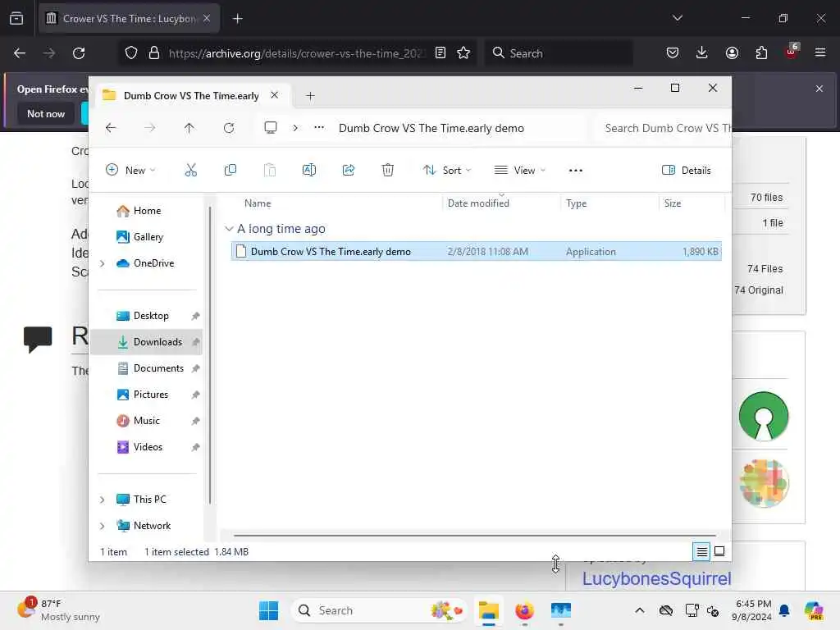840x630 pixels.
Task: Switch to details list view icon in status bar
Action: pyautogui.click(x=701, y=551)
